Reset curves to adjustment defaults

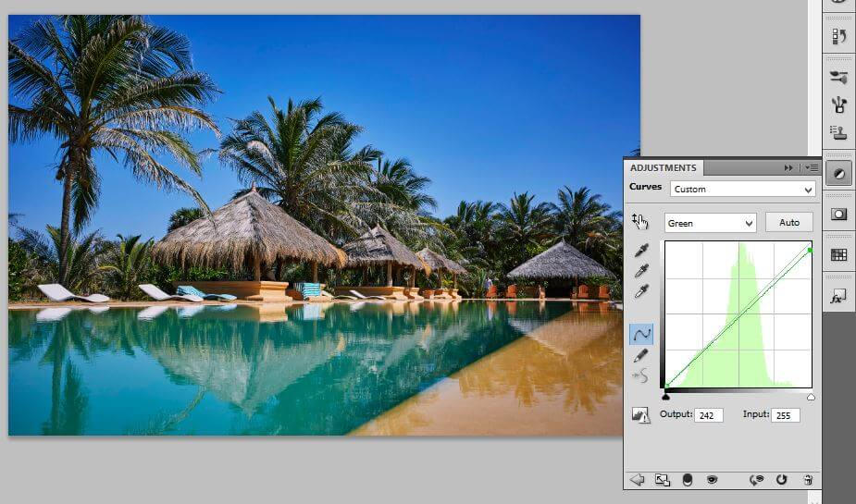pos(782,480)
